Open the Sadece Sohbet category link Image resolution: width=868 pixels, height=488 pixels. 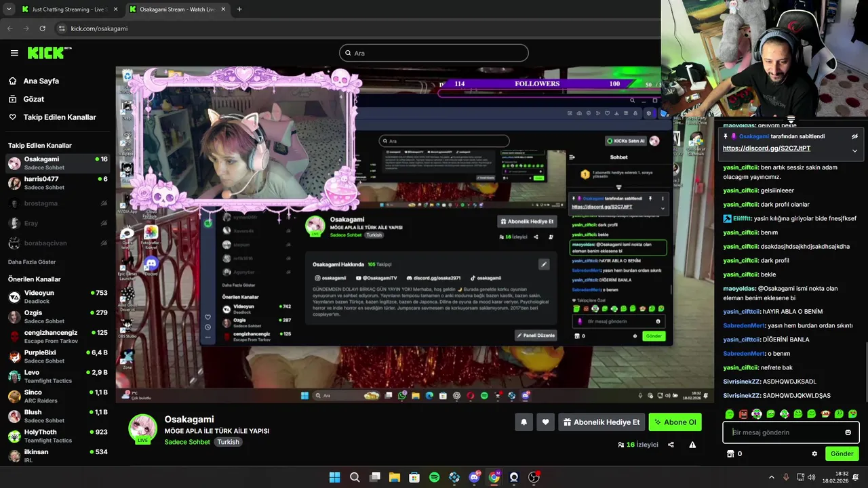point(187,442)
